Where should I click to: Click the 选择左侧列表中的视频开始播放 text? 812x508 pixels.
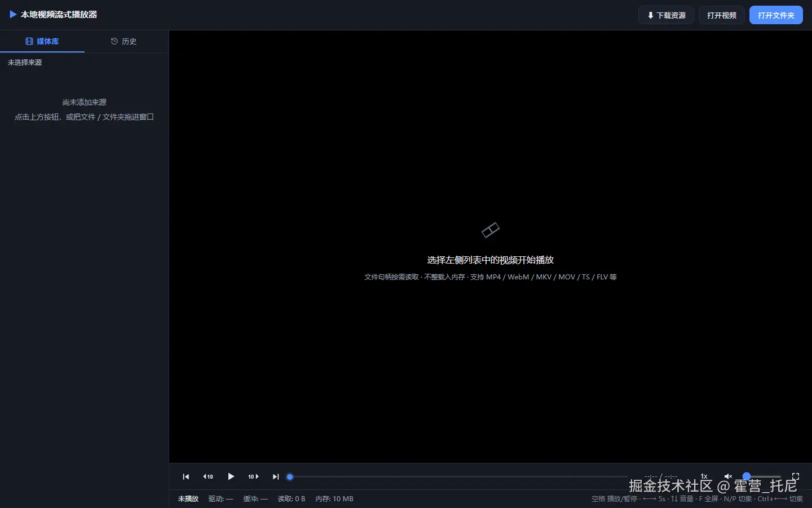(491, 260)
